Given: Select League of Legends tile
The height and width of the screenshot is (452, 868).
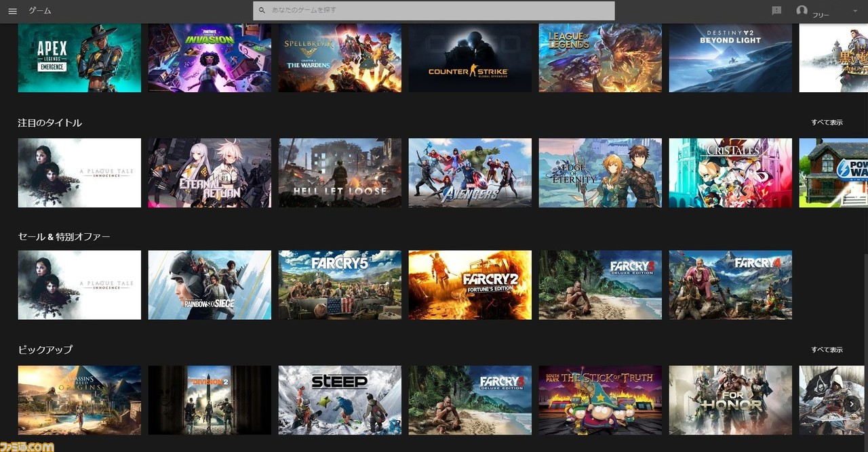Looking at the screenshot, I should point(600,58).
